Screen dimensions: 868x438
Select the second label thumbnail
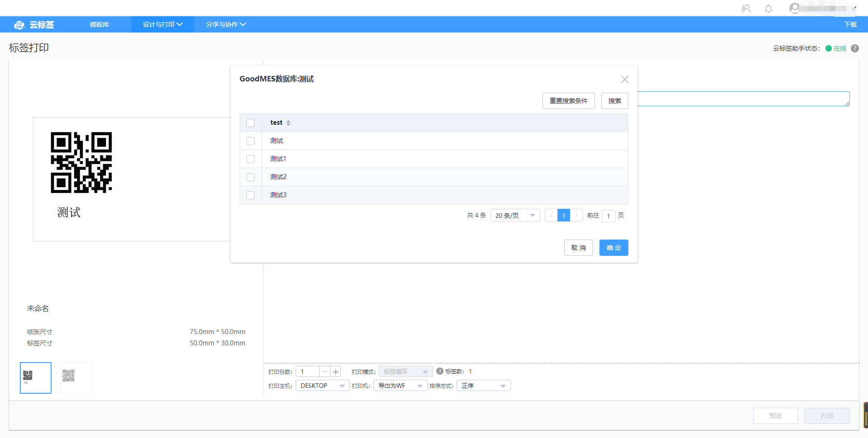[x=76, y=378]
